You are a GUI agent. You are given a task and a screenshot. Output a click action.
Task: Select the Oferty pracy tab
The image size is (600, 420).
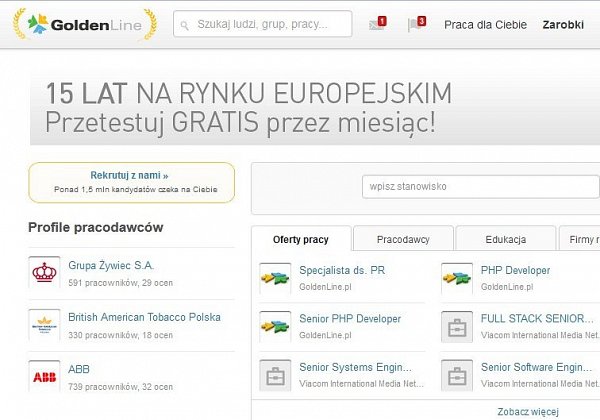(x=301, y=239)
